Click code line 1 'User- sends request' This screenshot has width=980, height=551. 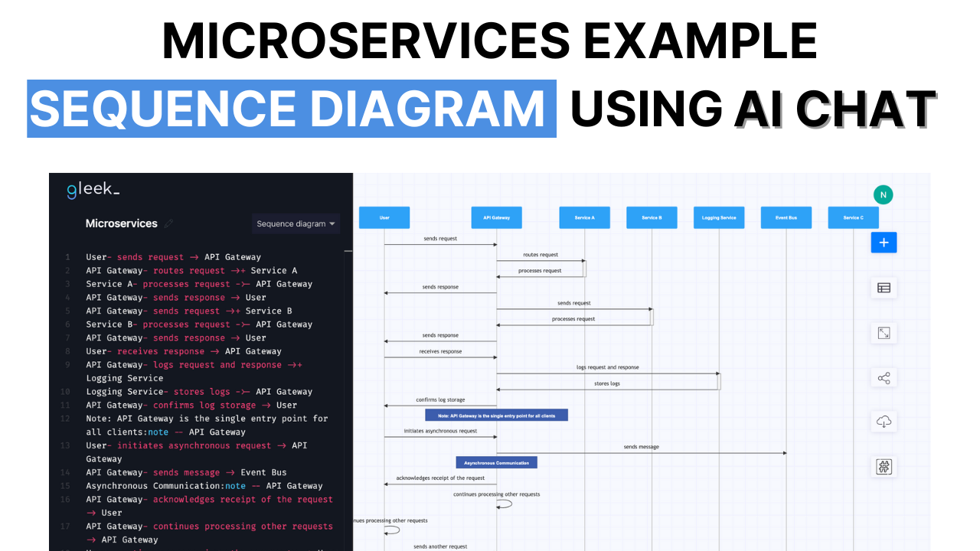pyautogui.click(x=173, y=257)
